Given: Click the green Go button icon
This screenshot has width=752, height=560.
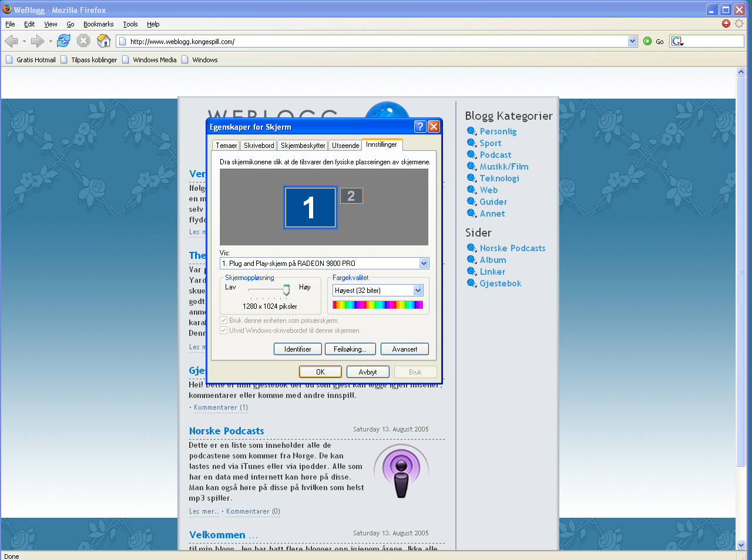Looking at the screenshot, I should (647, 41).
